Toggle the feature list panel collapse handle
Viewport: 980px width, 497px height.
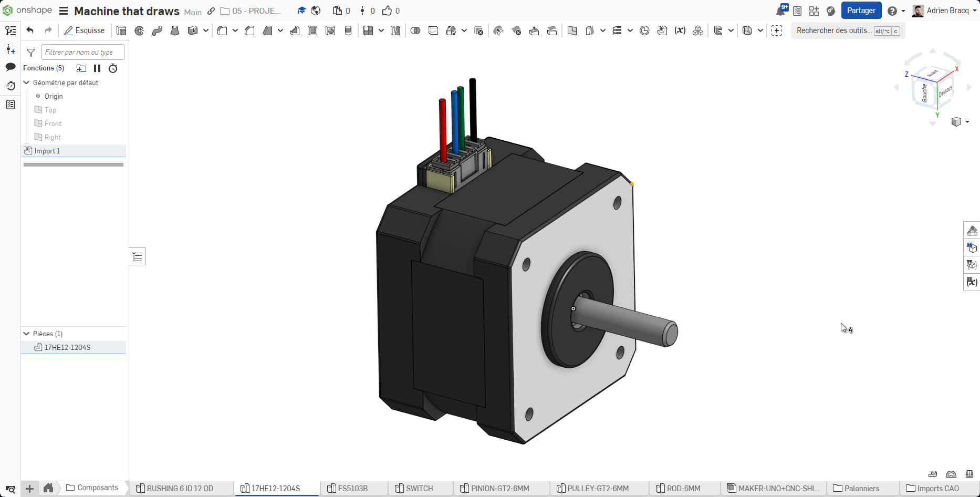click(x=138, y=256)
